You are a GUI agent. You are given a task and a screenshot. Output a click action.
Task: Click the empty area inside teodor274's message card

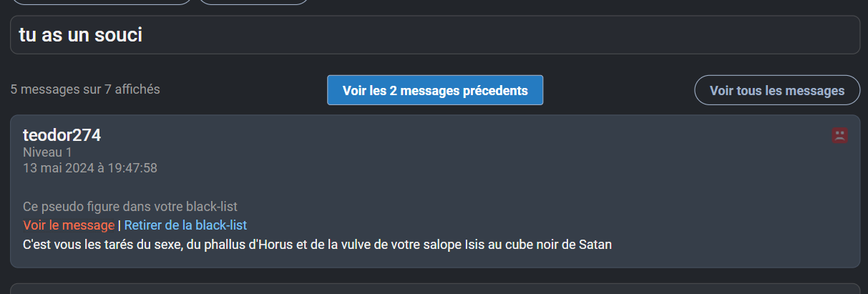(501, 179)
